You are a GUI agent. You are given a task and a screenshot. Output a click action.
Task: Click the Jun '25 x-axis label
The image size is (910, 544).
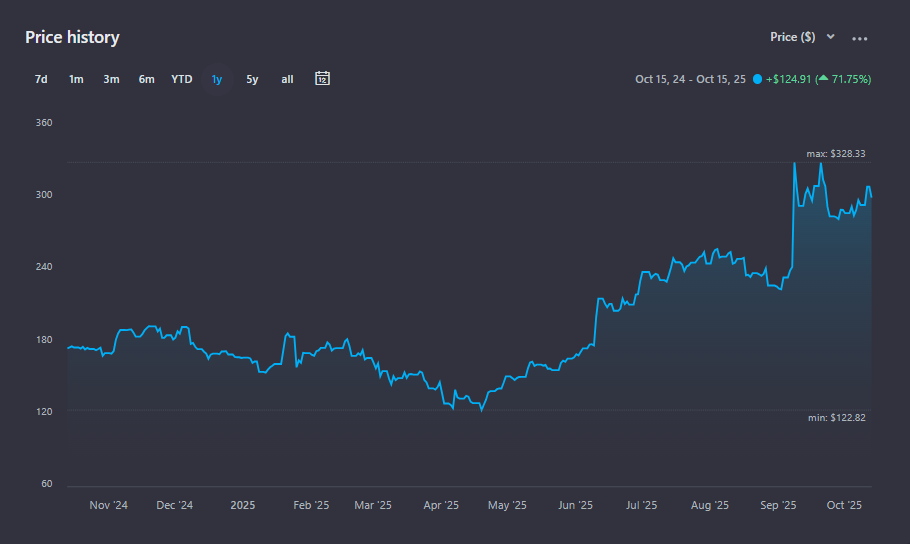pos(575,505)
